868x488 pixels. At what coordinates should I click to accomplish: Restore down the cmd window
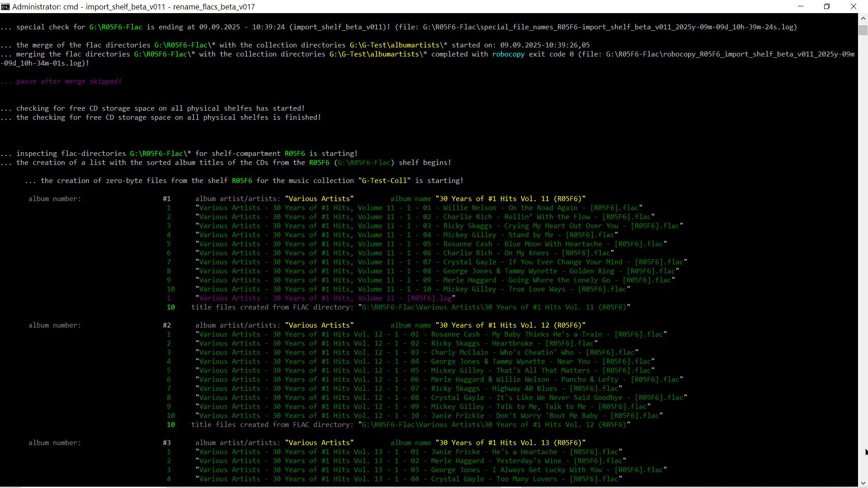(x=827, y=6)
